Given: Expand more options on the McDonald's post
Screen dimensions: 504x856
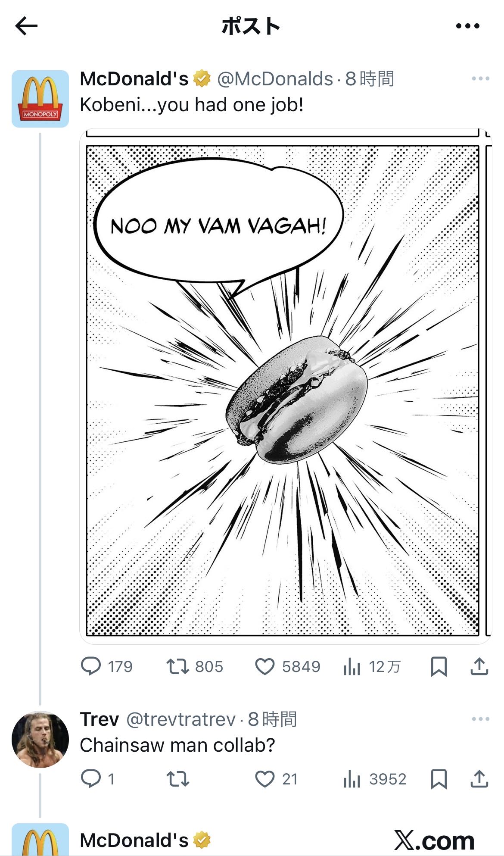Looking at the screenshot, I should (x=480, y=79).
